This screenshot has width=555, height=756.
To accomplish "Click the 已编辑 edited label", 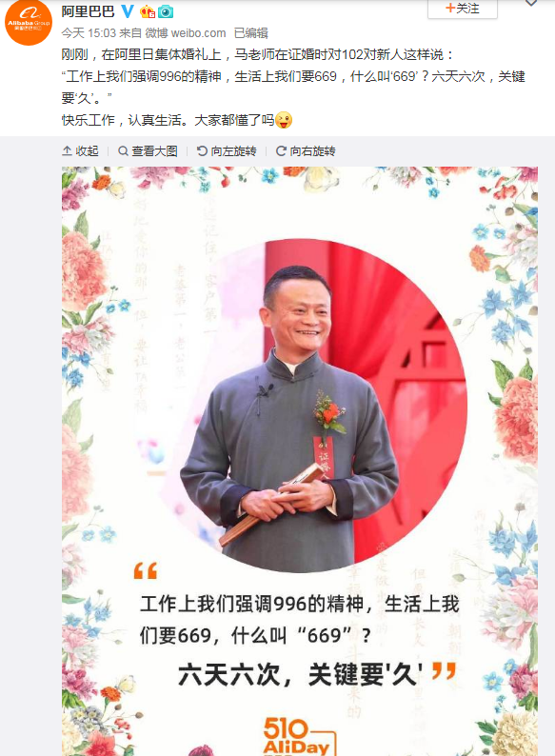I will [x=250, y=32].
